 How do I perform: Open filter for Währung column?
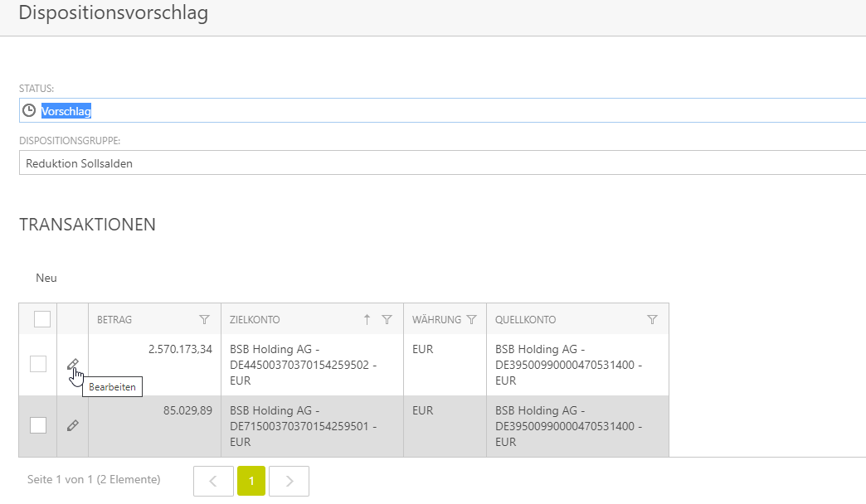click(471, 319)
